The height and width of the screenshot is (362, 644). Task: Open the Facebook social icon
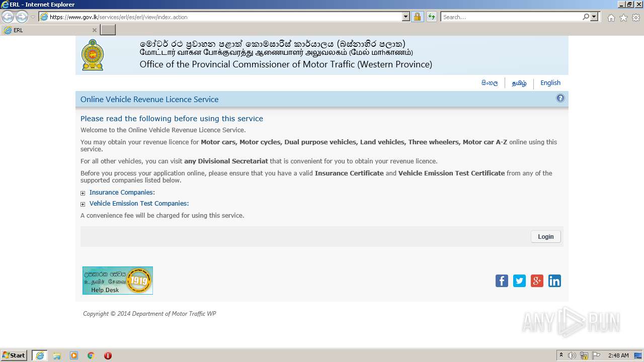pyautogui.click(x=502, y=281)
